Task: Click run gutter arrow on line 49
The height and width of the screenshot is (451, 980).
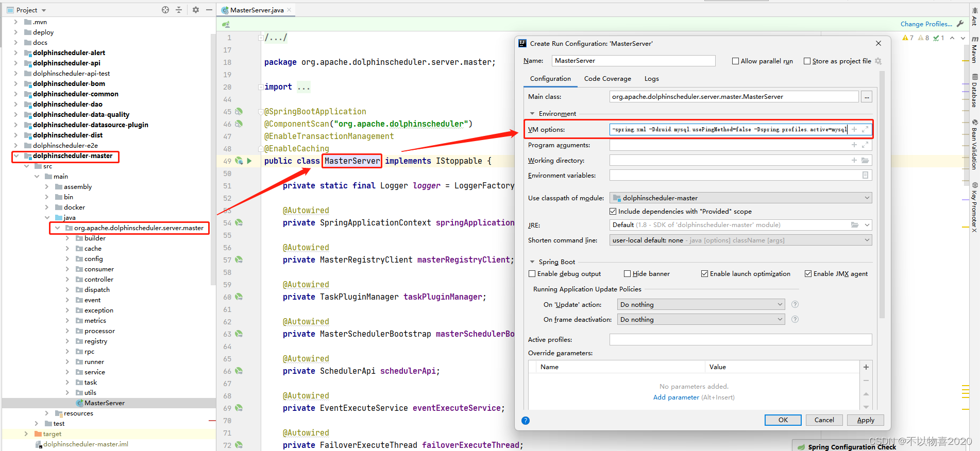Action: tap(249, 161)
